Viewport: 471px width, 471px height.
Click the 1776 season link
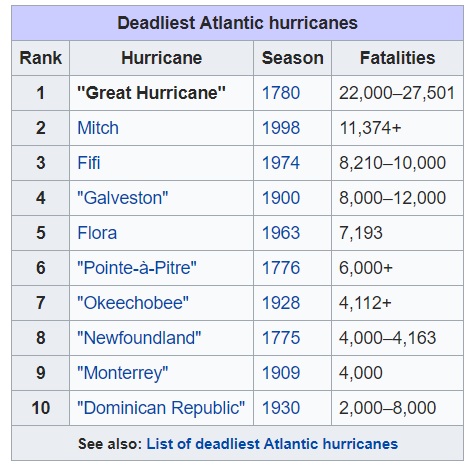tap(281, 268)
